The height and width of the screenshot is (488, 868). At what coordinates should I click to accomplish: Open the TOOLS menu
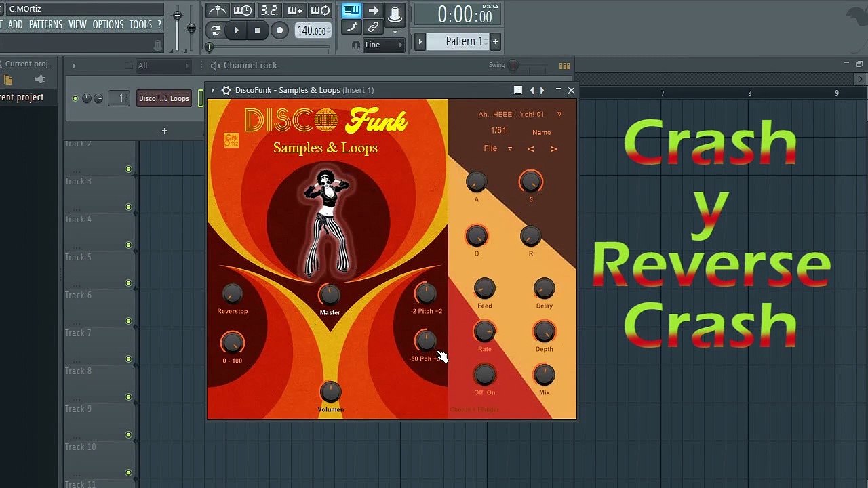pyautogui.click(x=140, y=24)
